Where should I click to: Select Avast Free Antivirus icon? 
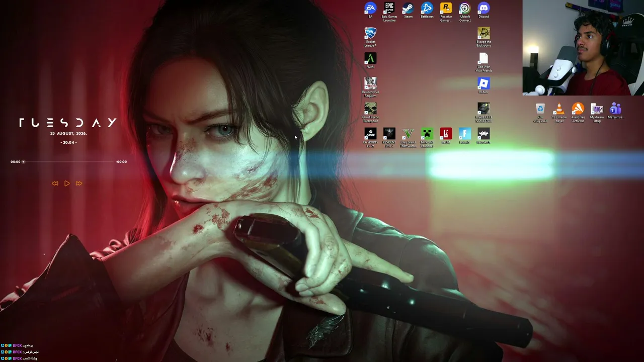point(578,113)
